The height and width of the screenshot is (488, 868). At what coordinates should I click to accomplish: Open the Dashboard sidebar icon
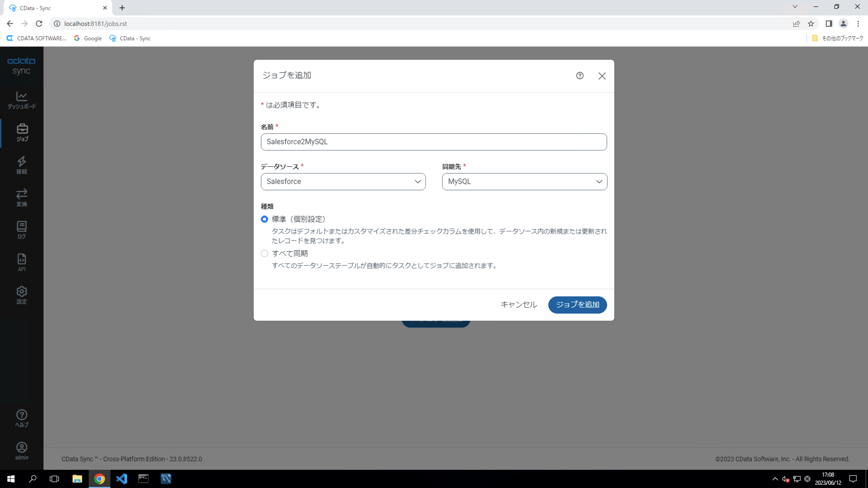coord(22,100)
